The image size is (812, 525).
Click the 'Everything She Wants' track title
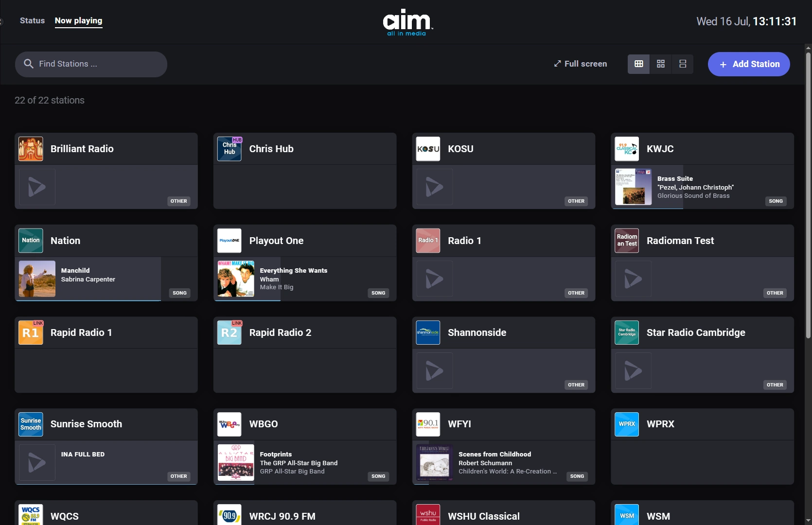click(294, 270)
